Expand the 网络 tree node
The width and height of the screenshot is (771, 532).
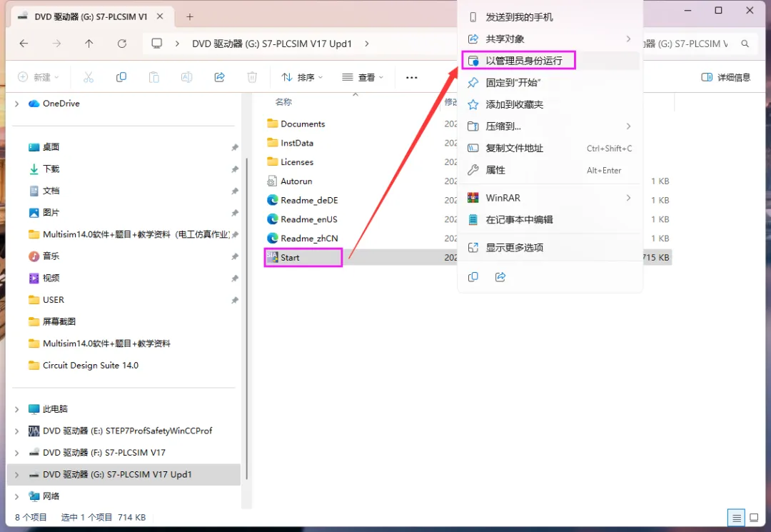coord(16,496)
